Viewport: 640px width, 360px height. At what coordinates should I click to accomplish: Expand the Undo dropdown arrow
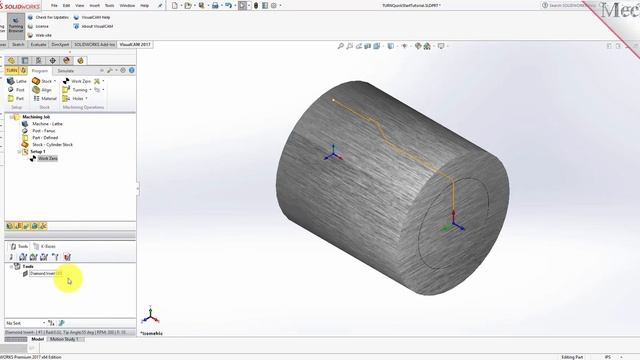coord(235,6)
